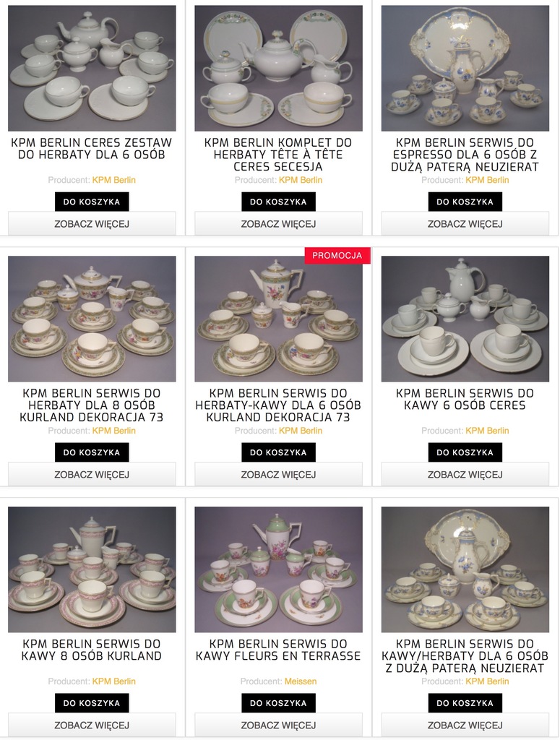This screenshot has height=740, width=560.
Task: Open title KPM Berlin Serwis do Kawy 6 osób Ceres
Action: [465, 399]
